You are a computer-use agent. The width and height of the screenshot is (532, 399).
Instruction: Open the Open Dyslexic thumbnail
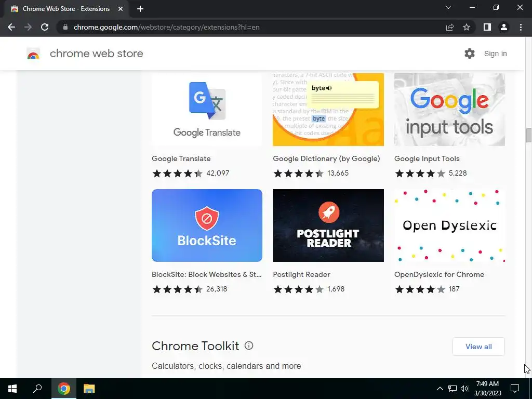449,225
